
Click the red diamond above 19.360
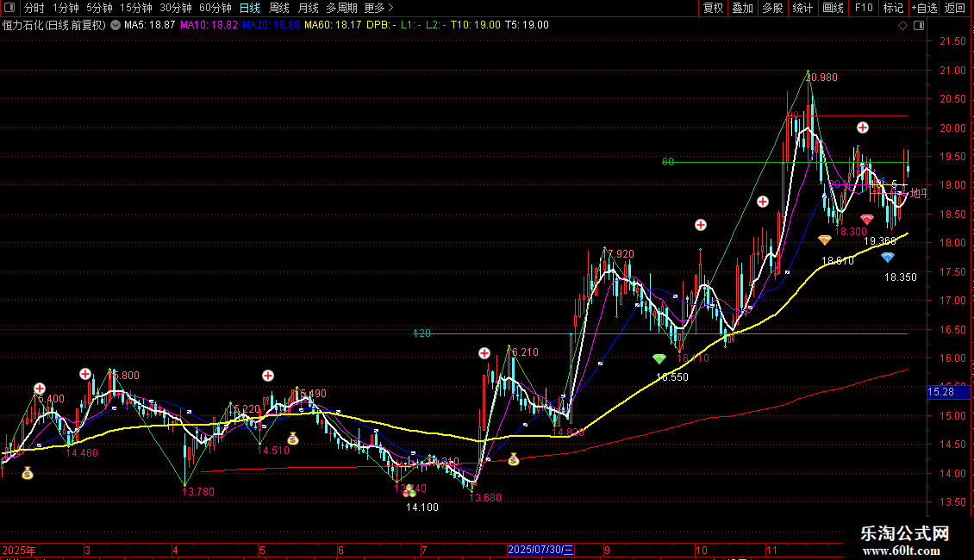pos(867,219)
